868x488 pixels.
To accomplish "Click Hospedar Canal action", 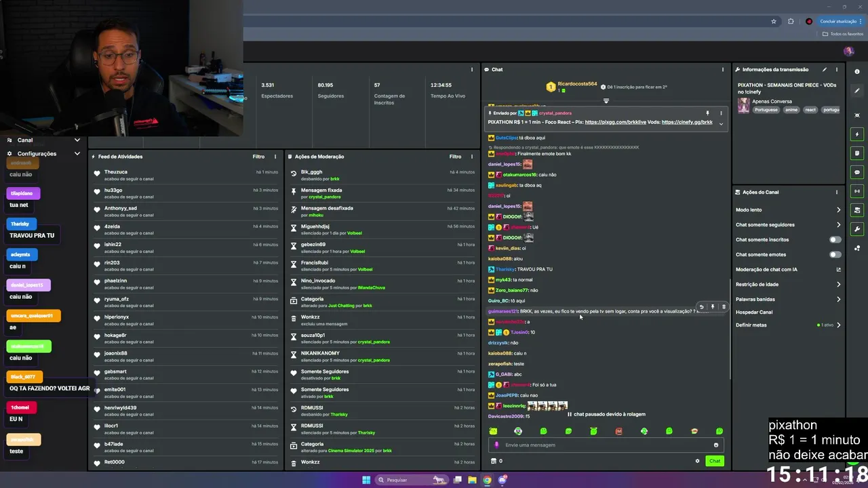I will [x=754, y=312].
